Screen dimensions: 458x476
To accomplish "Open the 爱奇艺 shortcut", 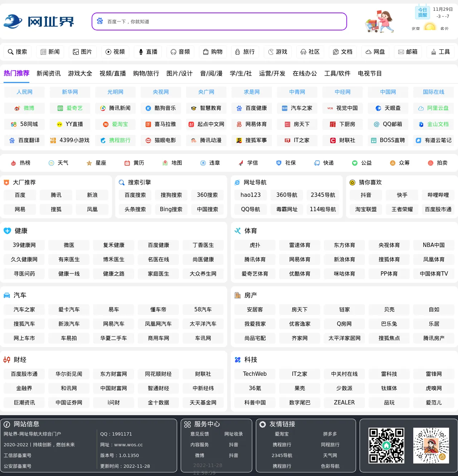I will click(70, 108).
